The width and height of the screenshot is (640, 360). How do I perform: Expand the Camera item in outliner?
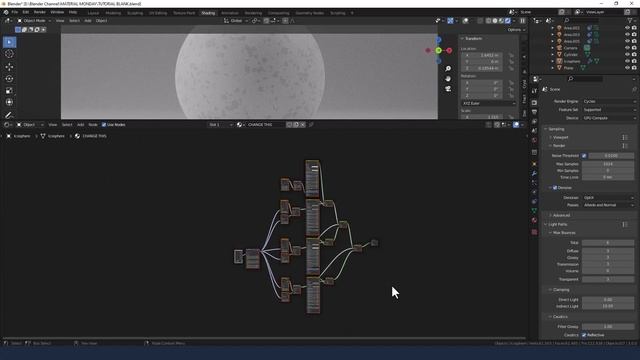click(x=553, y=48)
